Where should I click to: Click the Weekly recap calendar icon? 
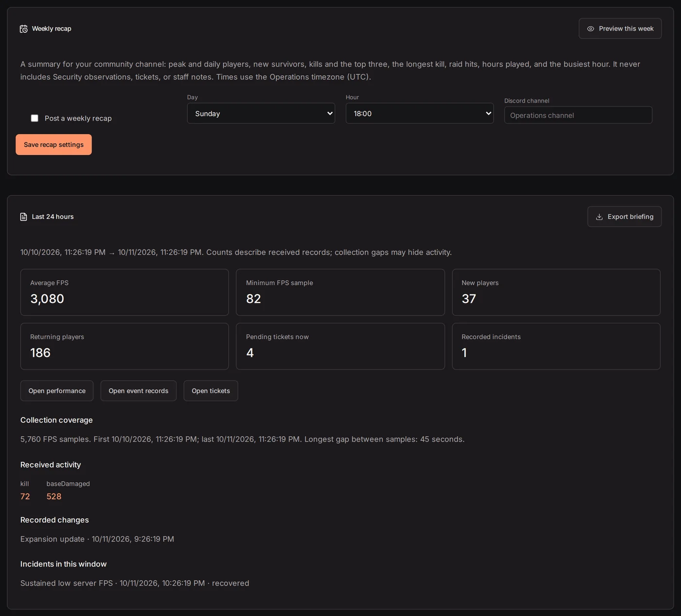[23, 29]
